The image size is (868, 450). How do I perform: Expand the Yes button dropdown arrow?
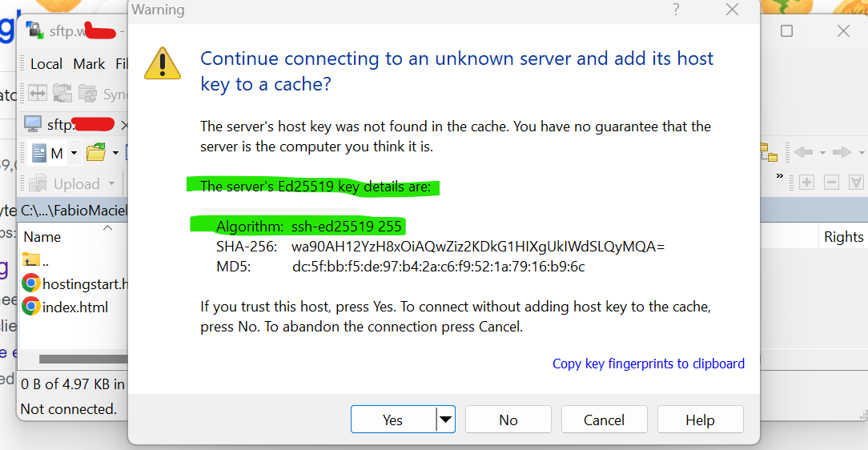[446, 420]
